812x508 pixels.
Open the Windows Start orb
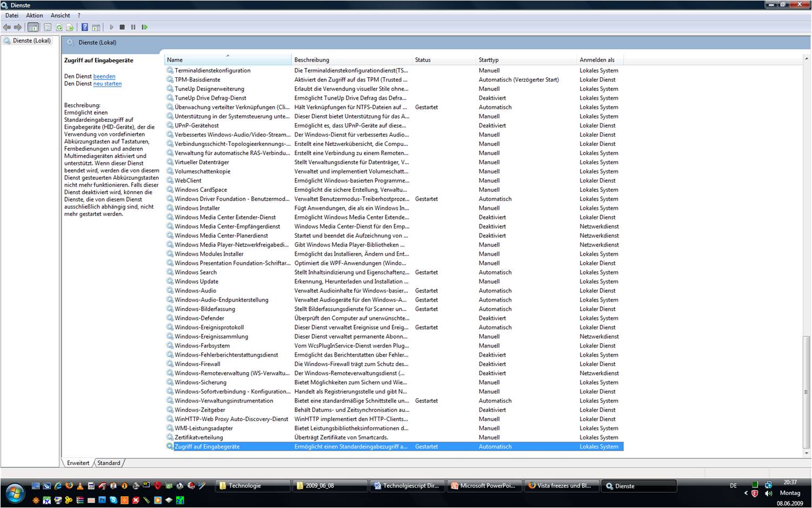pyautogui.click(x=15, y=493)
